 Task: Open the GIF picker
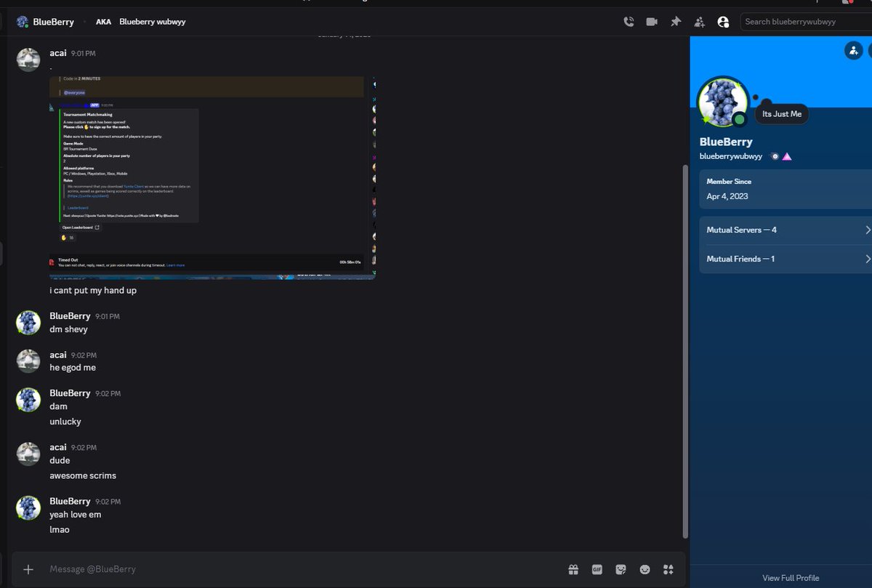tap(597, 569)
